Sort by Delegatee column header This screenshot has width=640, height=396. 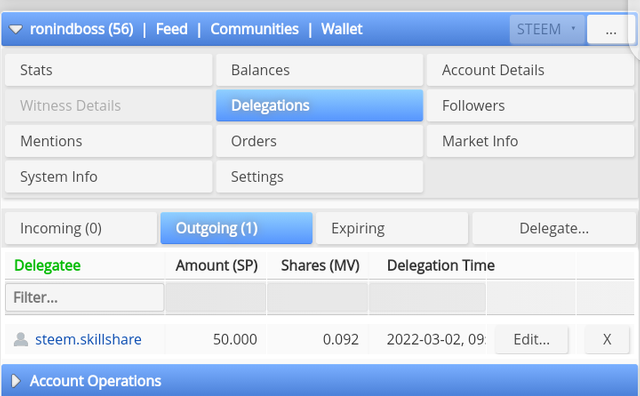47,266
